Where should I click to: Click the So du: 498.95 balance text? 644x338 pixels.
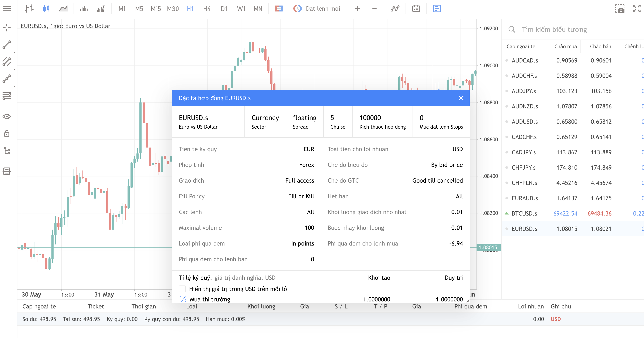click(x=39, y=319)
